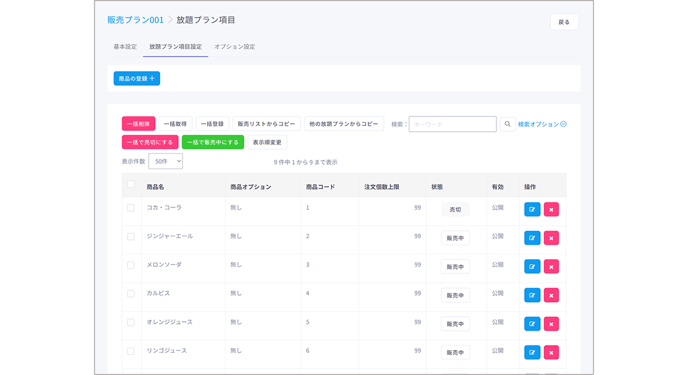Check the コカ・コーラ row checkbox
The width and height of the screenshot is (688, 375).
pos(131,208)
